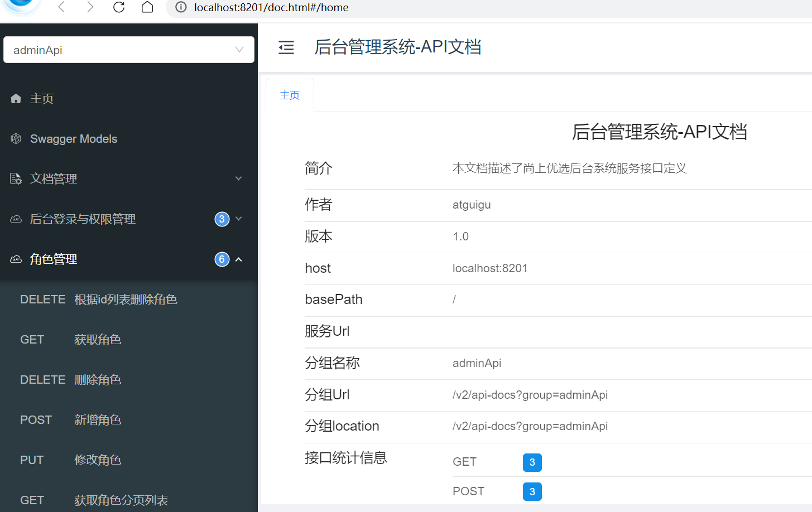Reload the page with the refresh icon
The height and width of the screenshot is (512, 812).
pyautogui.click(x=119, y=7)
